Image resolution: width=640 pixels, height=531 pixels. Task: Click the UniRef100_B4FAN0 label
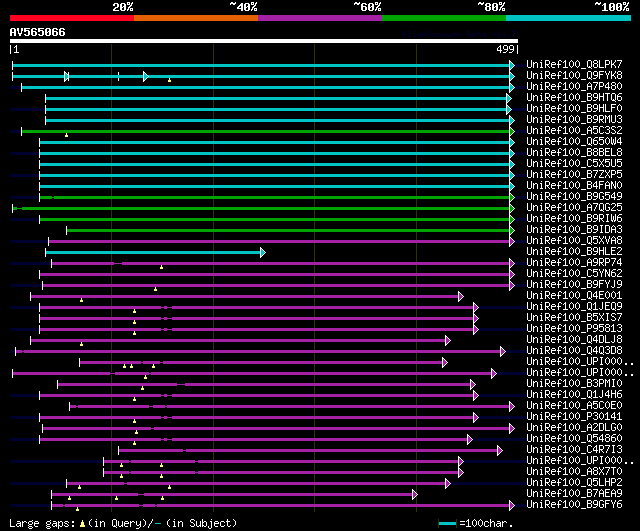tap(574, 186)
